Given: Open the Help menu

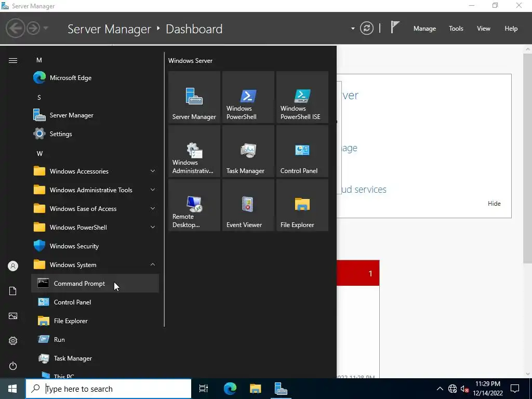Looking at the screenshot, I should coord(511,29).
